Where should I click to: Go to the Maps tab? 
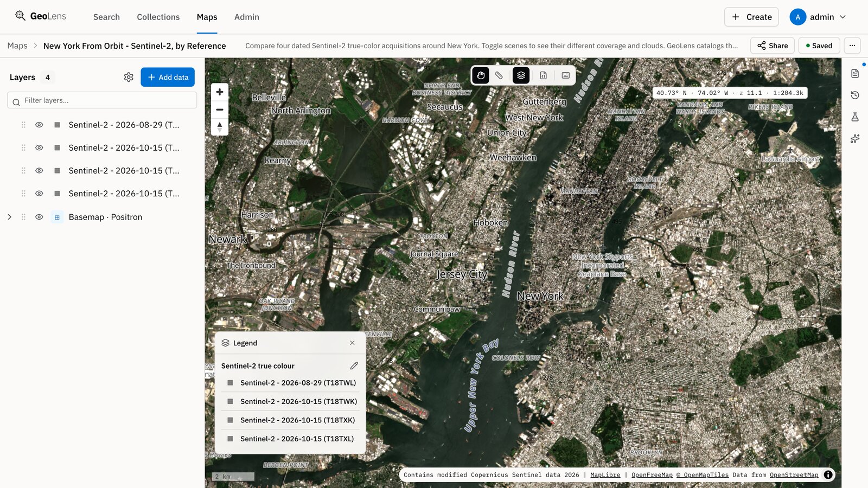point(207,17)
